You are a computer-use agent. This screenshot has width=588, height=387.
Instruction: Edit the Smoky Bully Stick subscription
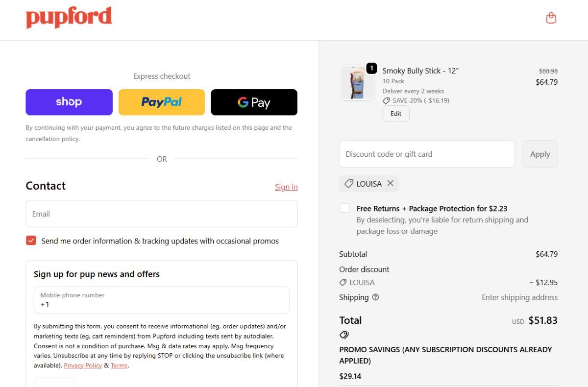tap(396, 114)
